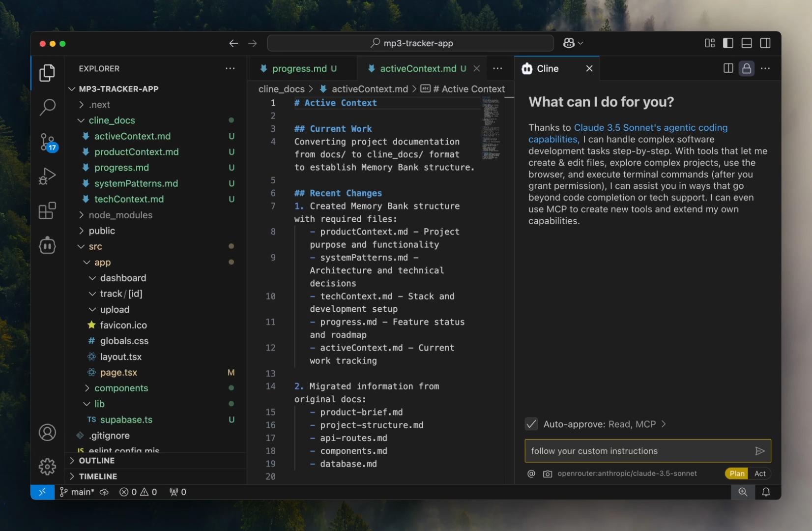Select the activeContext.md editor tab
The image size is (812, 531).
click(x=418, y=69)
